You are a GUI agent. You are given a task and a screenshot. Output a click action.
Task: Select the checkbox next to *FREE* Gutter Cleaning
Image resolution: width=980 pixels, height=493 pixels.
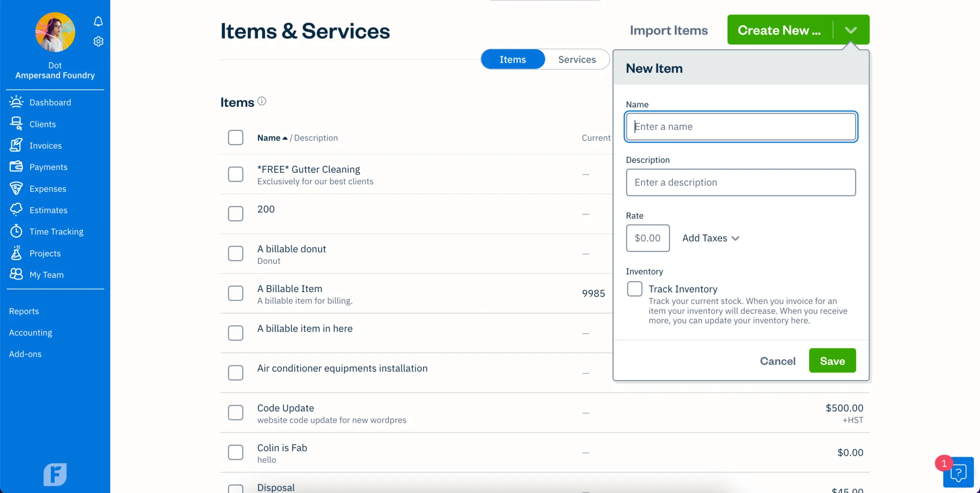[x=235, y=174]
